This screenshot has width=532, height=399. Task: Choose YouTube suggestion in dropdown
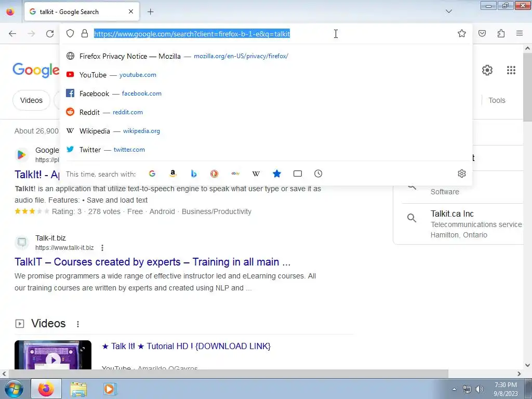click(x=266, y=75)
